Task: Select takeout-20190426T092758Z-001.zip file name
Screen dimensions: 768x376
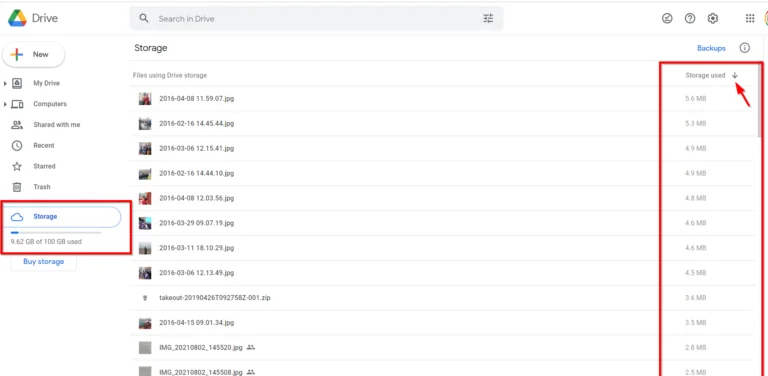Action: point(215,298)
